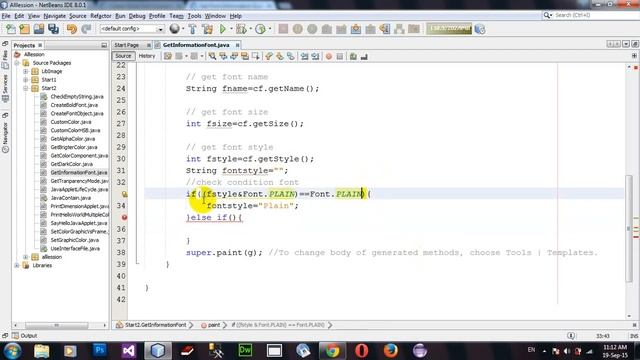Screen dimensions: 640x360
Task: Click the Profile Project icon
Action: [260, 29]
